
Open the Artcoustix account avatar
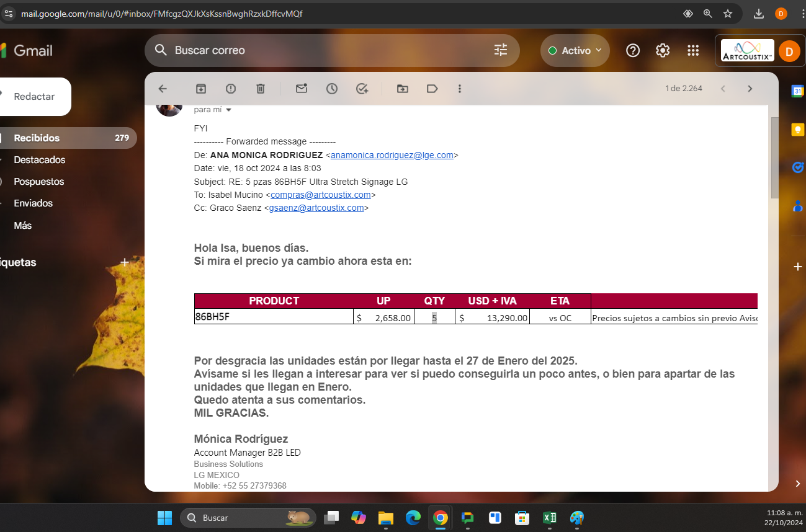[789, 51]
